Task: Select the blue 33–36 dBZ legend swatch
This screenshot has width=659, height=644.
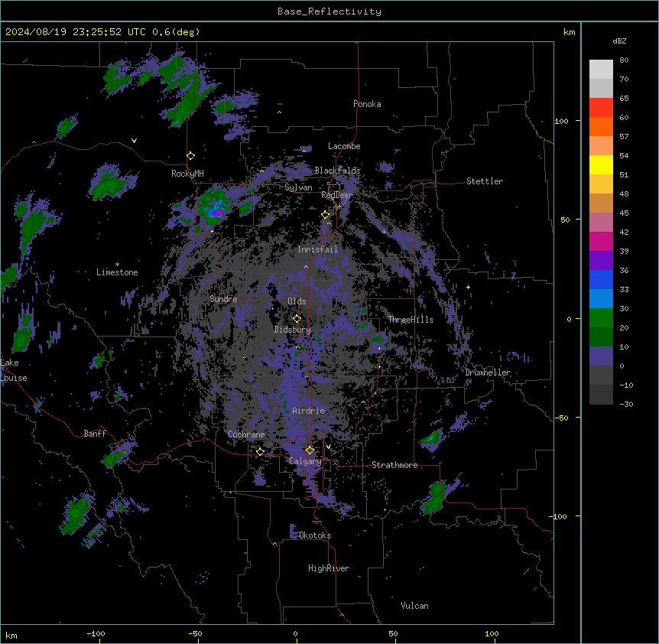Action: (x=601, y=279)
